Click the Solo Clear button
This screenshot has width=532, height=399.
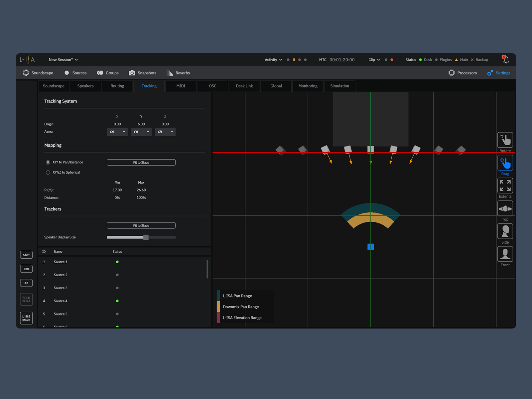point(26,300)
